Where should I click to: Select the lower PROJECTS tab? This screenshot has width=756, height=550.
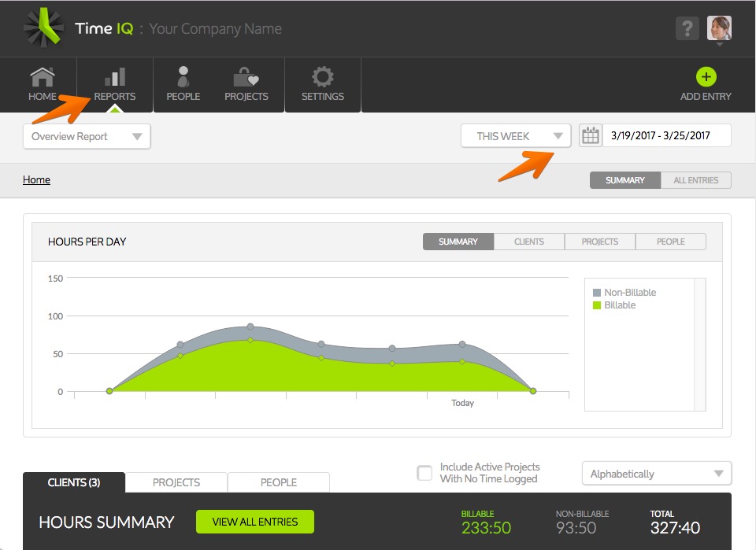[x=176, y=482]
